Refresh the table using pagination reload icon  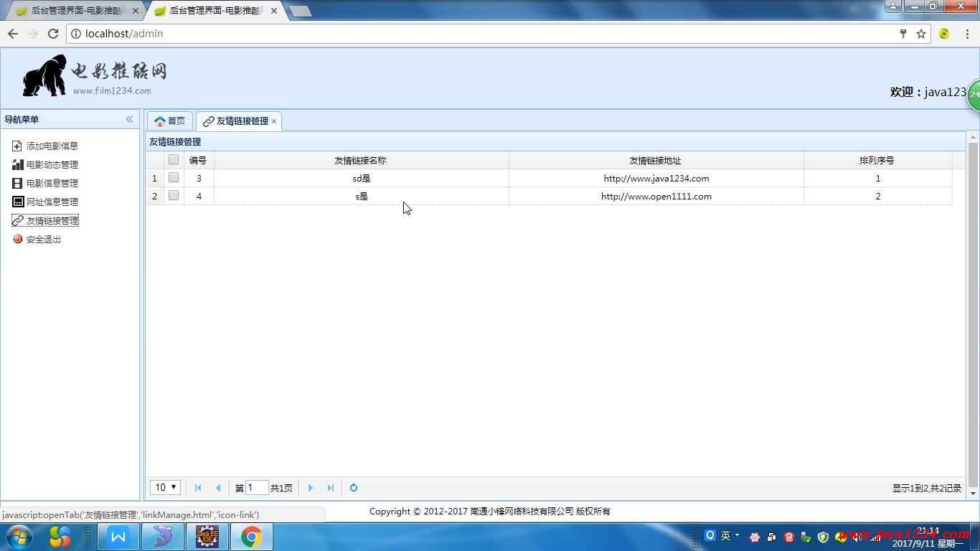[x=354, y=488]
